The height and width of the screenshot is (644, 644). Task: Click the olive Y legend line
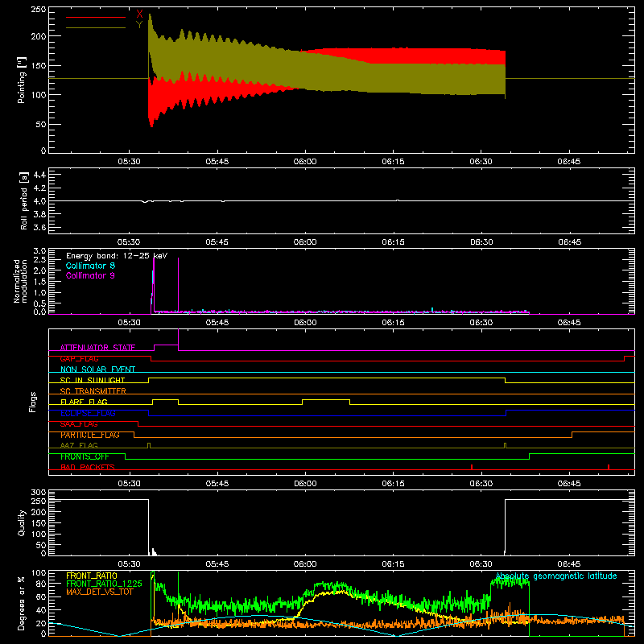(96, 27)
